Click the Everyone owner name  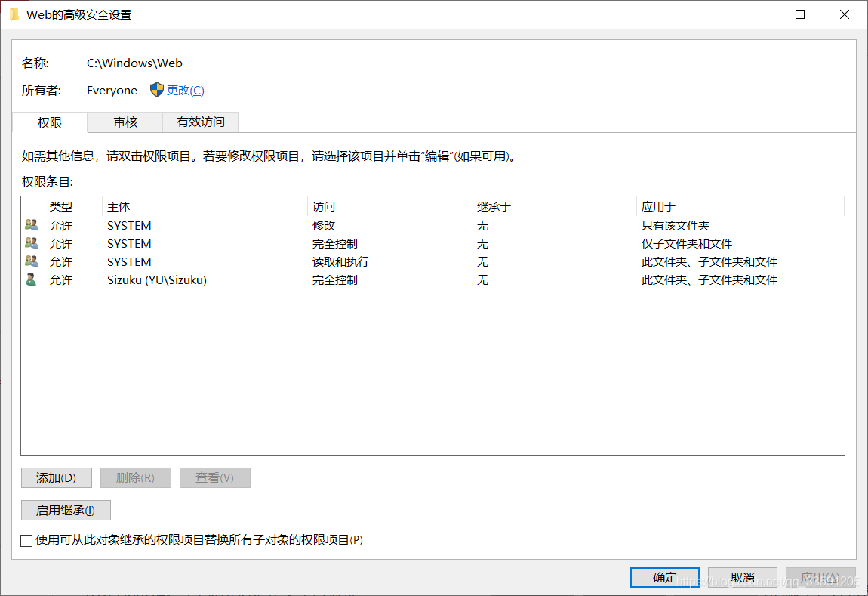[x=112, y=91]
